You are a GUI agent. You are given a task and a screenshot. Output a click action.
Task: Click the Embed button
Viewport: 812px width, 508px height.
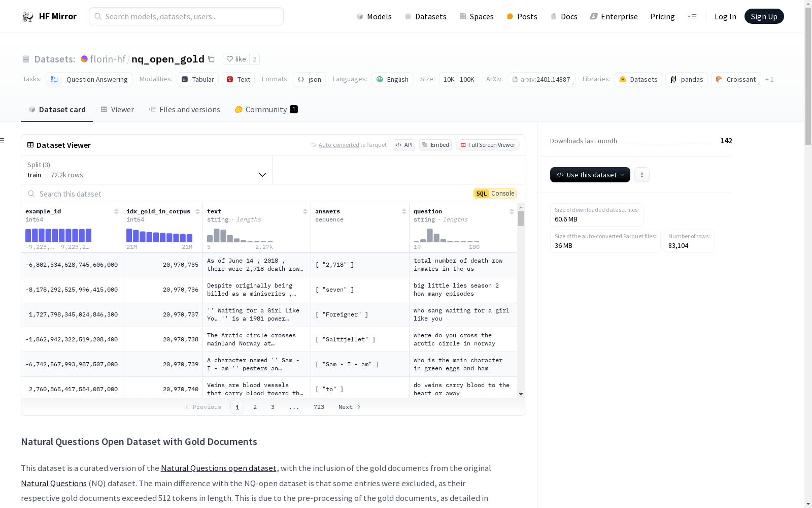[x=435, y=145]
